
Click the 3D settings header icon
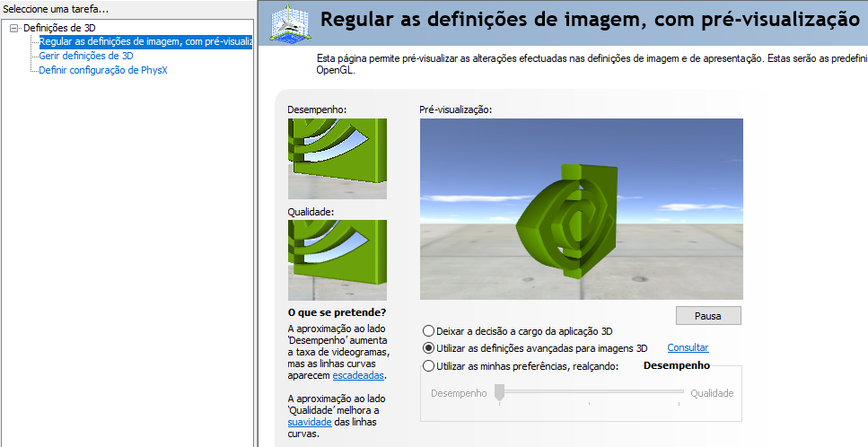coord(291,23)
